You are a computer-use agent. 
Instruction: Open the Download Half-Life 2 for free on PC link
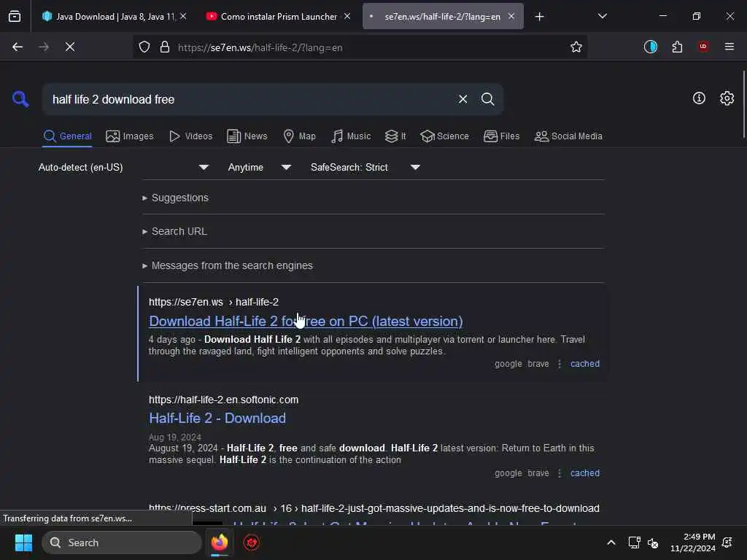tap(306, 322)
